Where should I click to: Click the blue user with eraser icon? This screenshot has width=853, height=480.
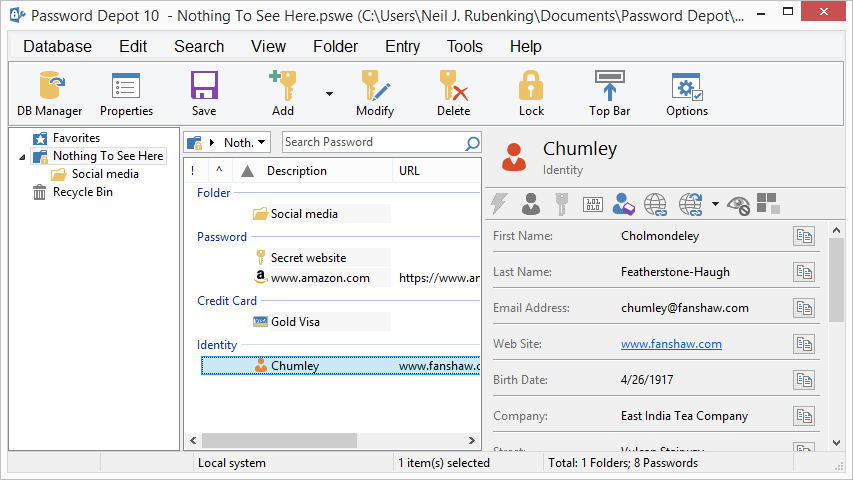point(623,204)
